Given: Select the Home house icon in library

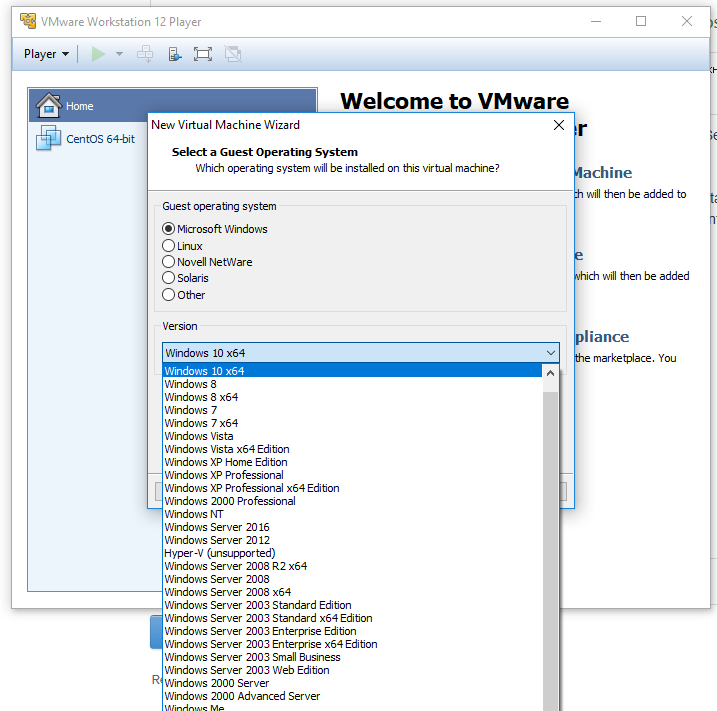Looking at the screenshot, I should [49, 105].
